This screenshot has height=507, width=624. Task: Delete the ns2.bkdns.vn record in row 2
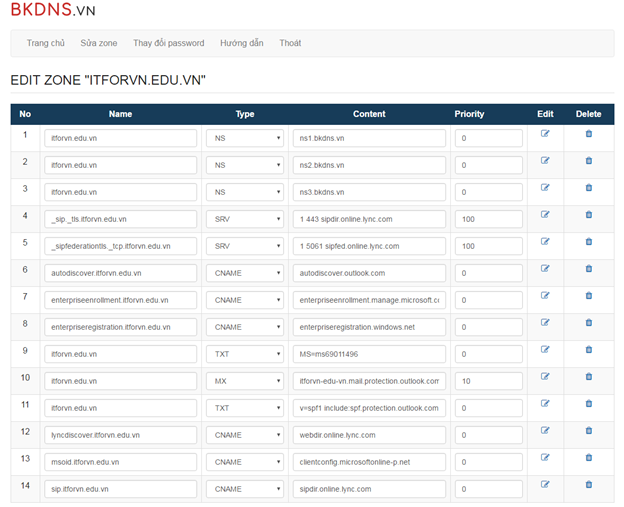pyautogui.click(x=588, y=160)
